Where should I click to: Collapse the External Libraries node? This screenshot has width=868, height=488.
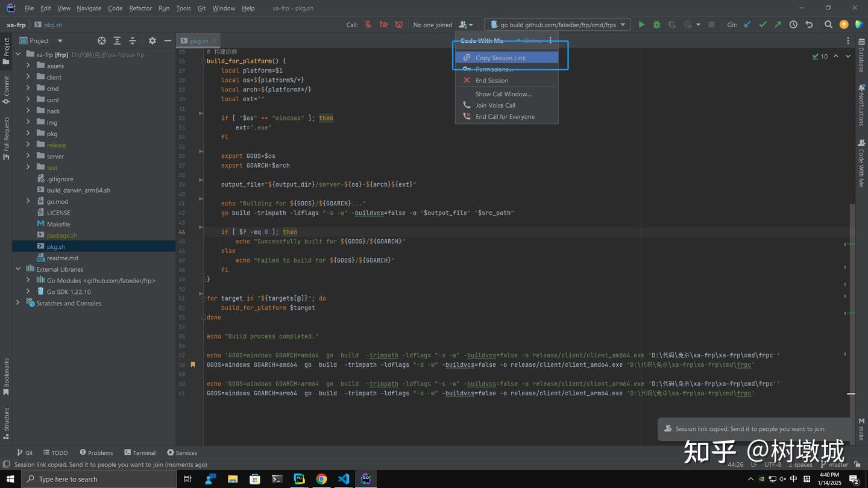(17, 269)
